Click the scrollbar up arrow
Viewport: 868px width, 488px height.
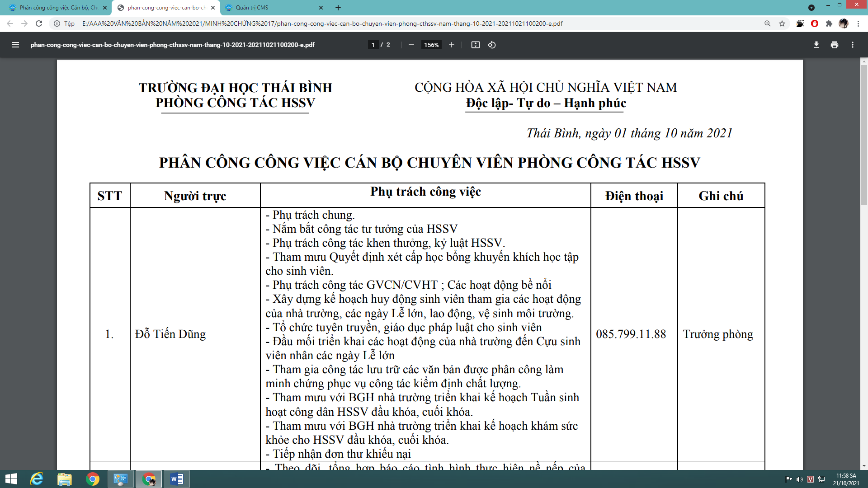click(x=864, y=61)
